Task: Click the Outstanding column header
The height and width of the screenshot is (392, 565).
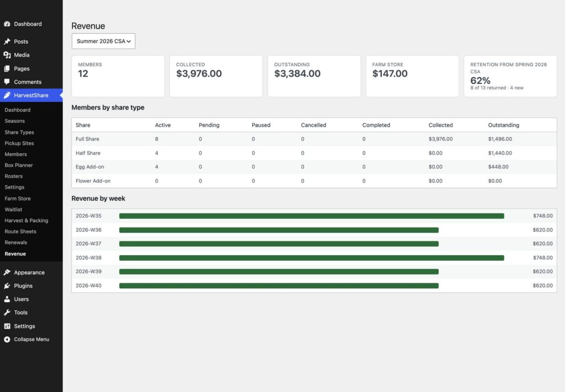Action: coord(504,125)
